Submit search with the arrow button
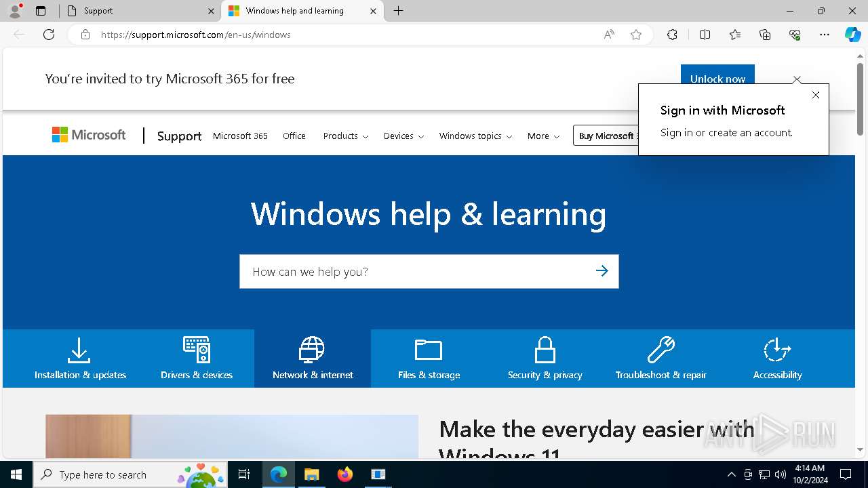The width and height of the screenshot is (868, 488). coord(601,271)
